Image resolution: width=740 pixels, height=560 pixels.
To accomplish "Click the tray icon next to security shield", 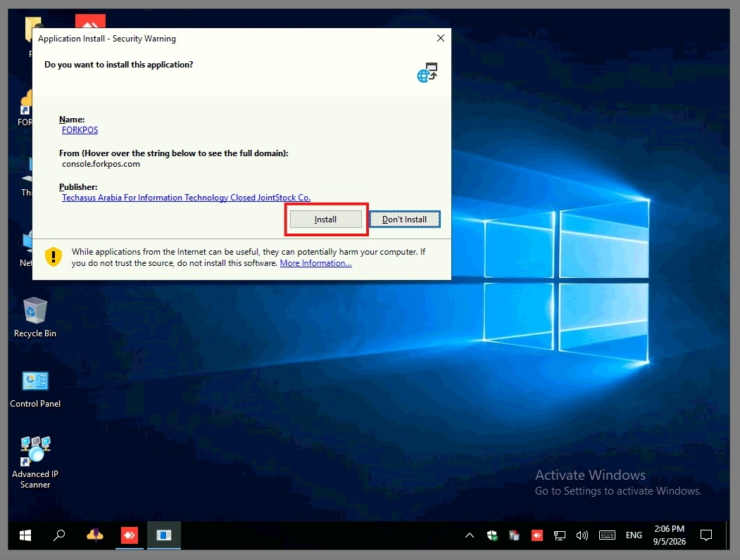I will 515,535.
